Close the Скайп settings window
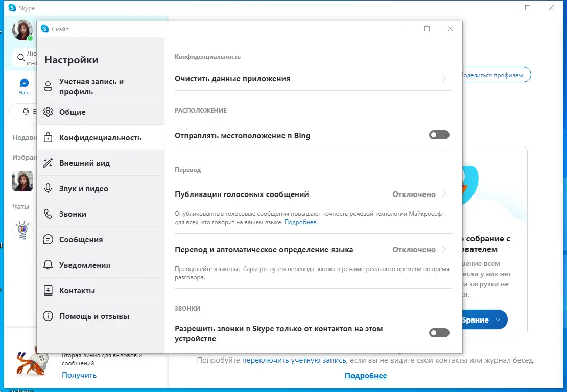Image resolution: width=567 pixels, height=392 pixels. pos(450,29)
